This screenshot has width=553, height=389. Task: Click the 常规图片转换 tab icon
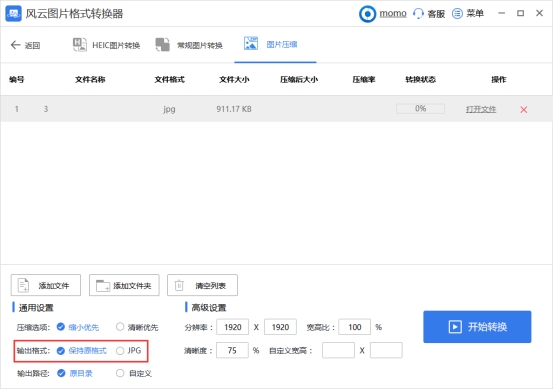[163, 44]
